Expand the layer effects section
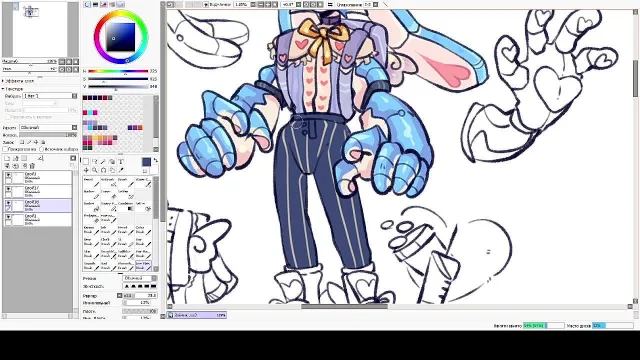The image size is (640, 360). tap(19, 81)
